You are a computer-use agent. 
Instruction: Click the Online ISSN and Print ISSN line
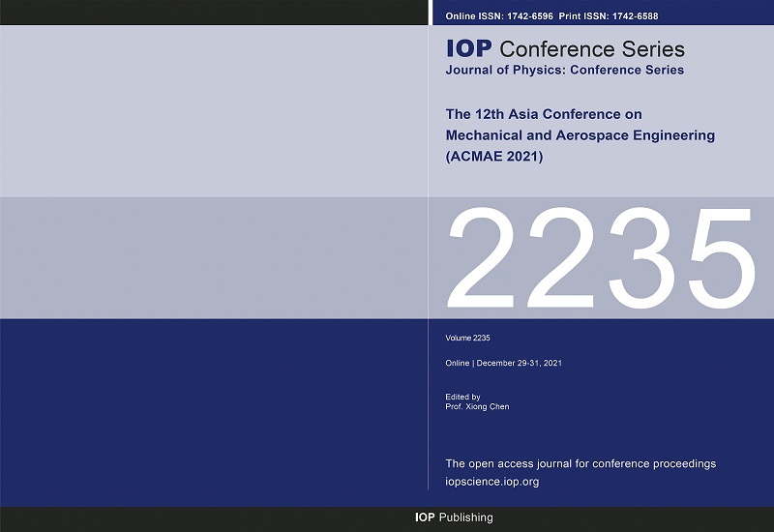[551, 16]
